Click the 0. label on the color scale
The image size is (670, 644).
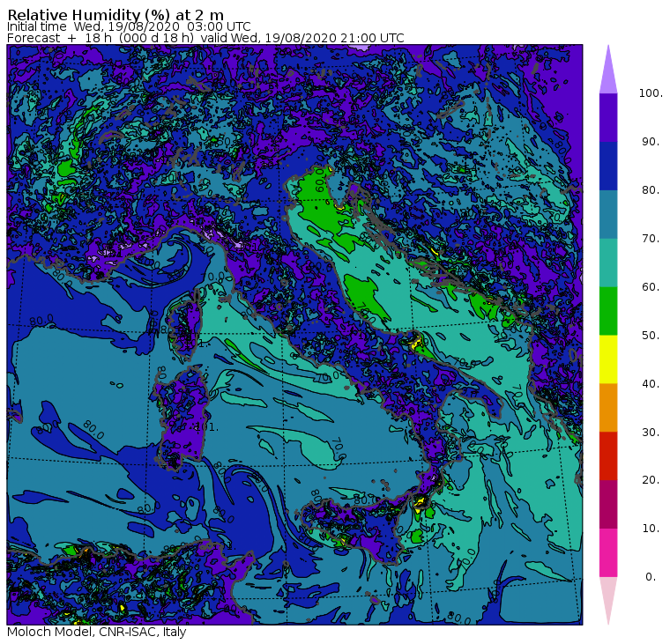click(x=651, y=577)
